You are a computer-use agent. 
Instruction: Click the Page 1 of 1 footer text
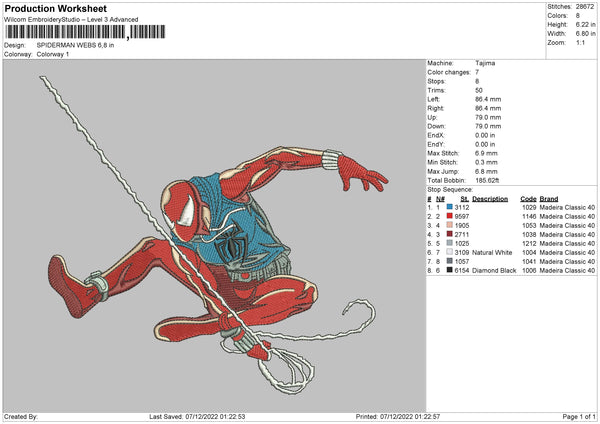(577, 416)
